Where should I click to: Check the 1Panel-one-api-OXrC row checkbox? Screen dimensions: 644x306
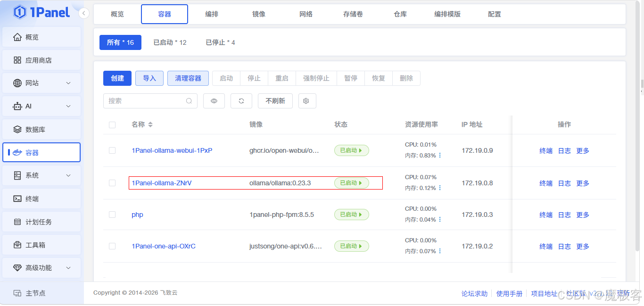point(112,246)
